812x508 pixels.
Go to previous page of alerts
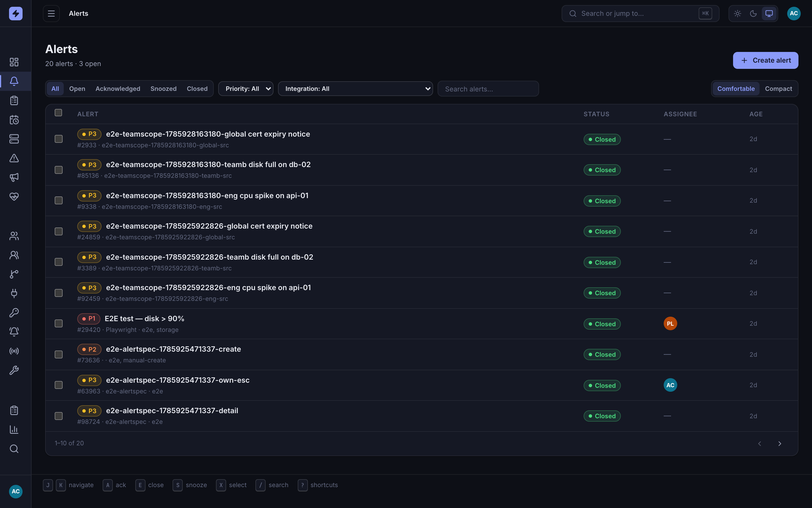point(760,443)
